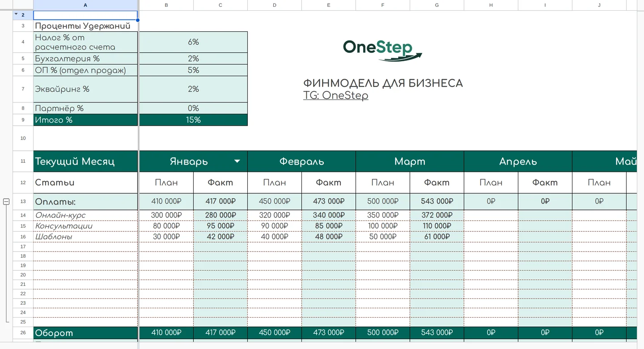This screenshot has height=349, width=644.
Task: Select the Эквайринг % cell
Action: (x=85, y=89)
